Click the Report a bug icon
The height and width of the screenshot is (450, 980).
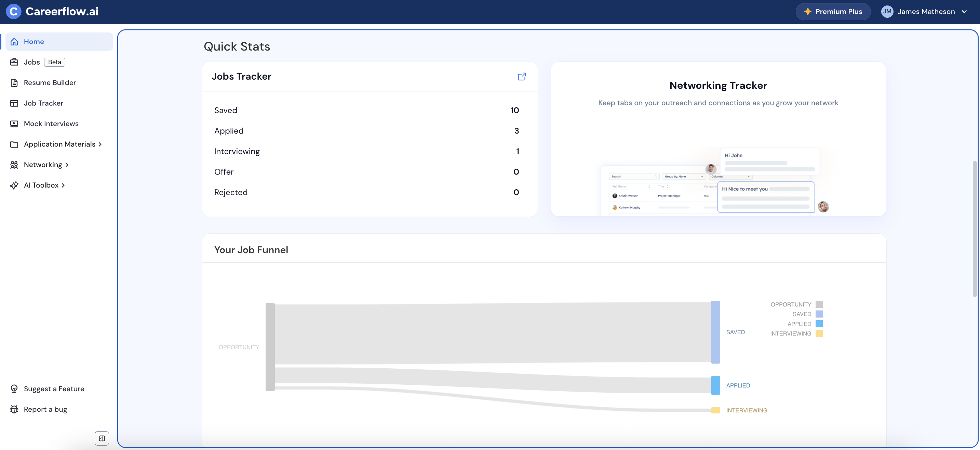[x=14, y=409]
